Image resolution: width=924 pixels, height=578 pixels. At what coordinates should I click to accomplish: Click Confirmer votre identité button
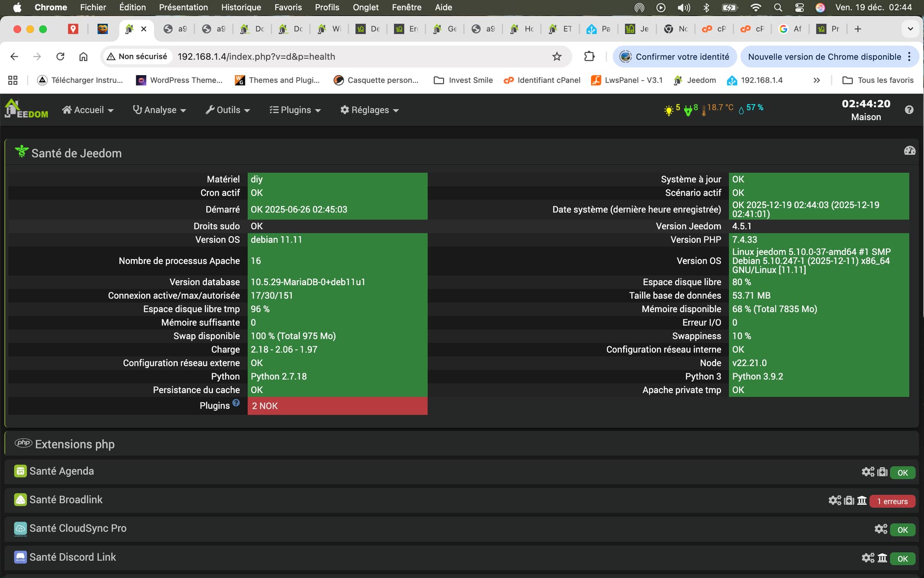click(674, 57)
